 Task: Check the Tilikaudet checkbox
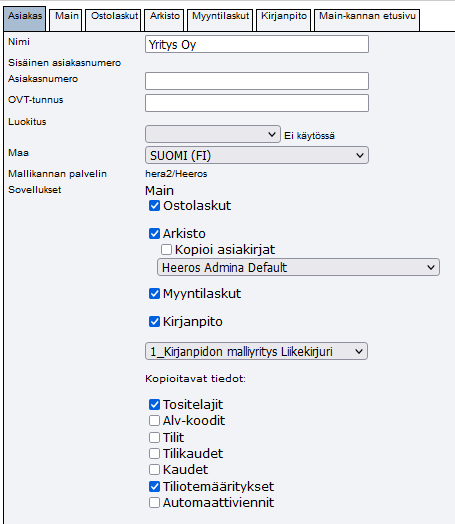pyautogui.click(x=154, y=453)
